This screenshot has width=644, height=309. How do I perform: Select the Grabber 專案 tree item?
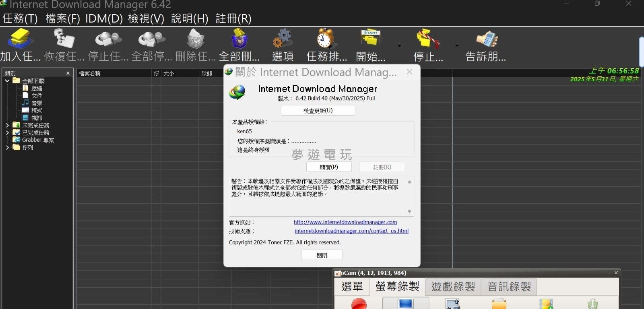37,140
